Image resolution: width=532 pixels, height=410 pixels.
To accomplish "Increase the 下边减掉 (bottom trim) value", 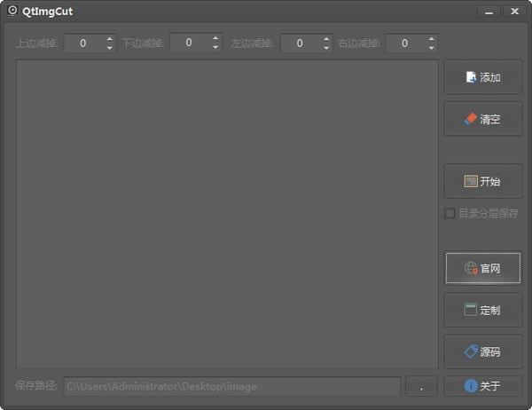I will pyautogui.click(x=215, y=38).
